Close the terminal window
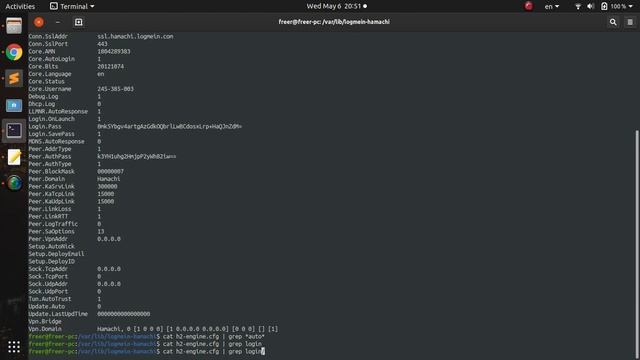This screenshot has height=360, width=640. click(x=39, y=22)
